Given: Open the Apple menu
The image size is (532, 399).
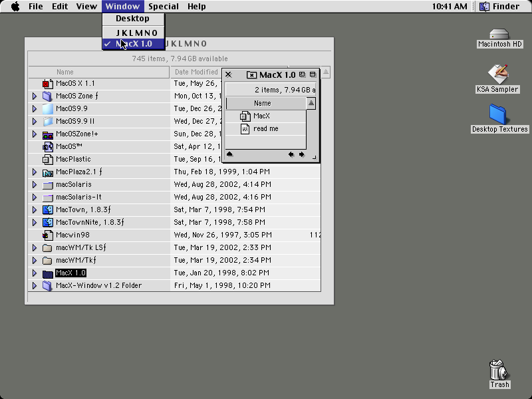Looking at the screenshot, I should click(x=15, y=7).
